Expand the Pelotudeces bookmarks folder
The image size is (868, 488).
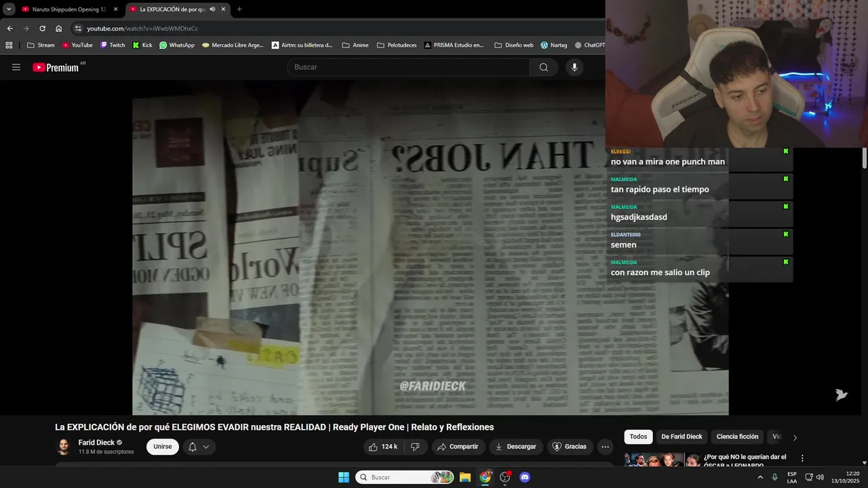[397, 45]
